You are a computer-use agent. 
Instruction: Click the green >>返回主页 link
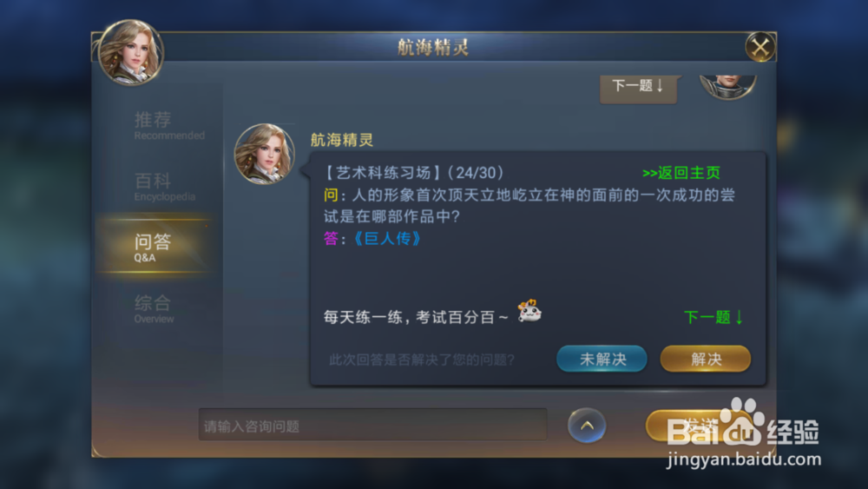coord(681,173)
